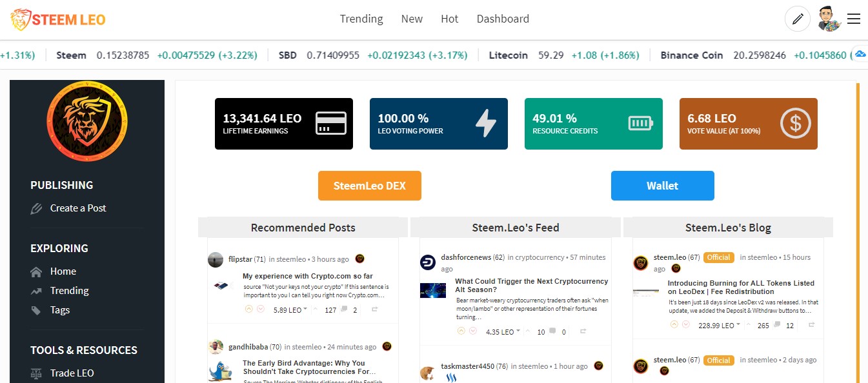Screen dimensions: 868x383
Task: Click the Steemleo badge next to gandhibaba
Action: click(x=387, y=346)
